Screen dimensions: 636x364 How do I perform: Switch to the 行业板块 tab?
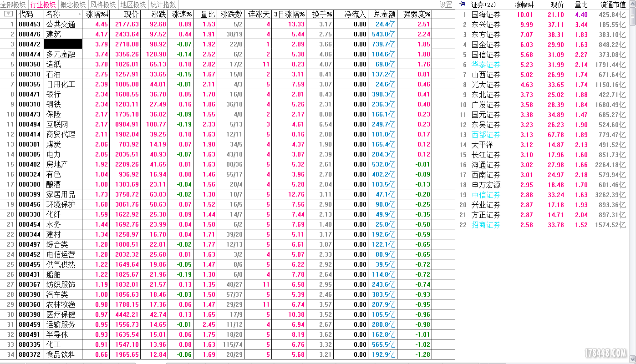(x=43, y=5)
